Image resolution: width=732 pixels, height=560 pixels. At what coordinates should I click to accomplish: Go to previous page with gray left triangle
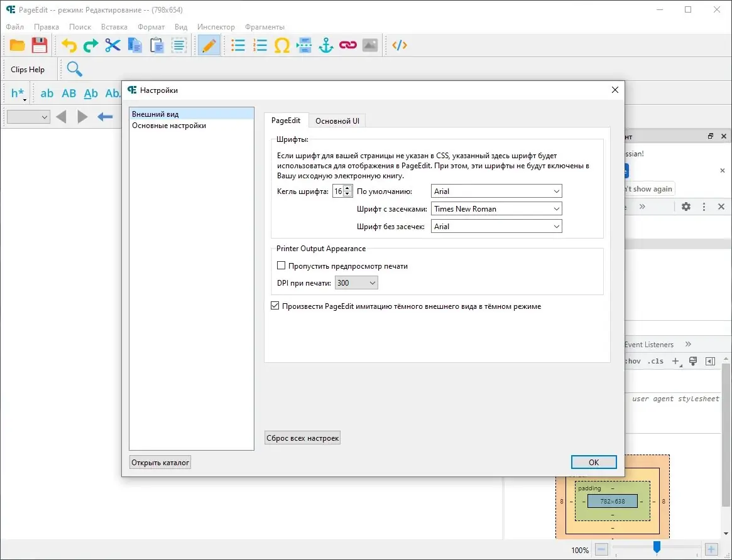61,117
